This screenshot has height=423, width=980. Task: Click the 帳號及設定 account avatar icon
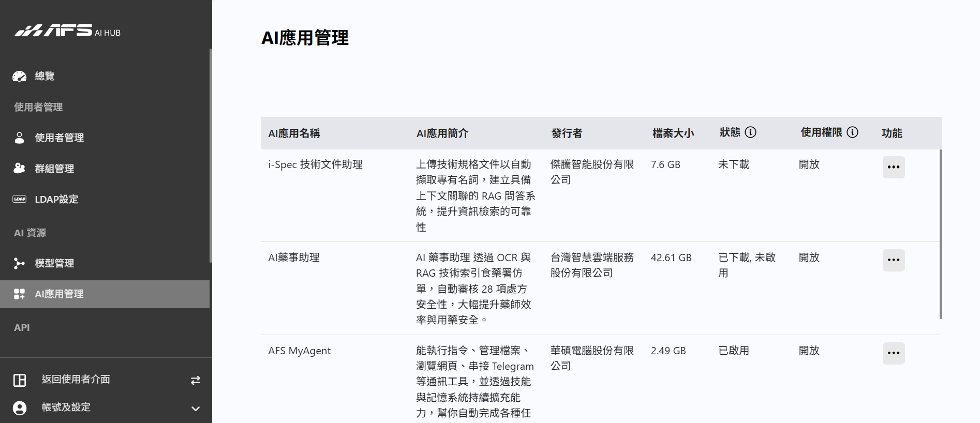point(20,408)
